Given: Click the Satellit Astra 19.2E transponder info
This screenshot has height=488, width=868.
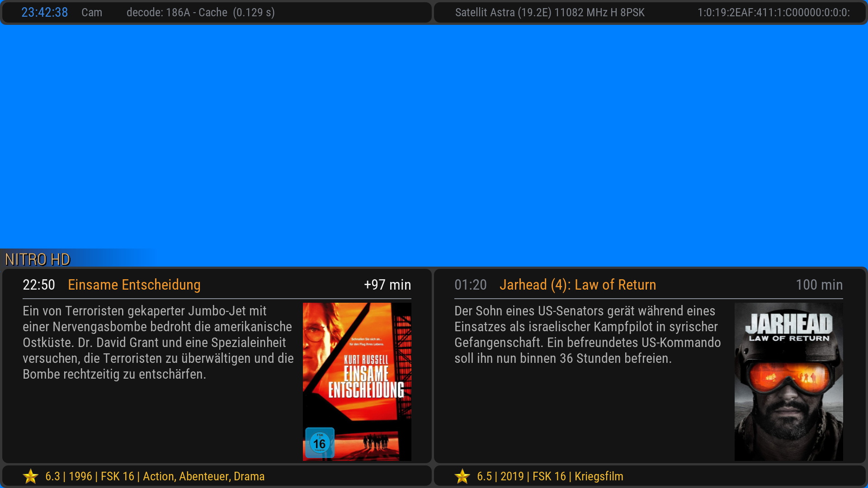Looking at the screenshot, I should point(549,12).
